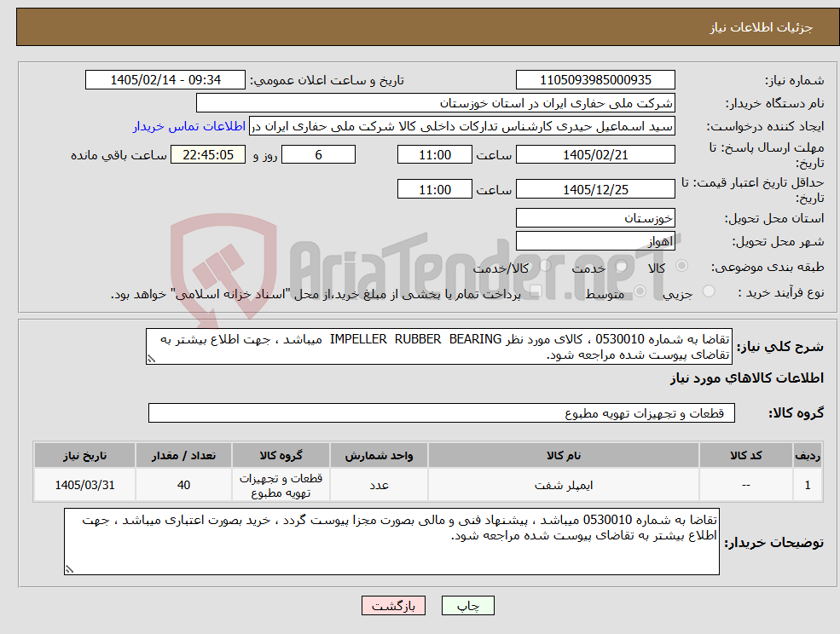Click the گروه کالا column header in table

(281, 456)
